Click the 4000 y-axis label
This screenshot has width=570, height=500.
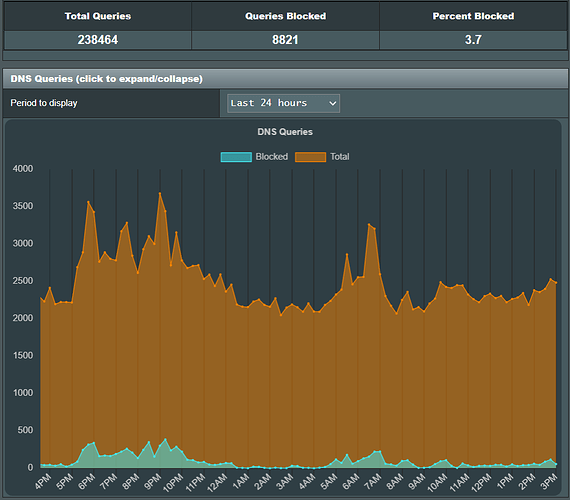click(x=23, y=169)
